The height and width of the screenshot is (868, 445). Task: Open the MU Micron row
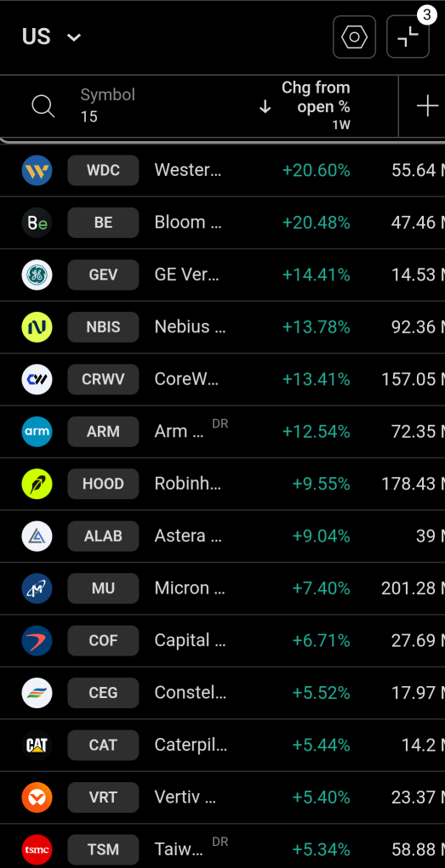pyautogui.click(x=222, y=588)
